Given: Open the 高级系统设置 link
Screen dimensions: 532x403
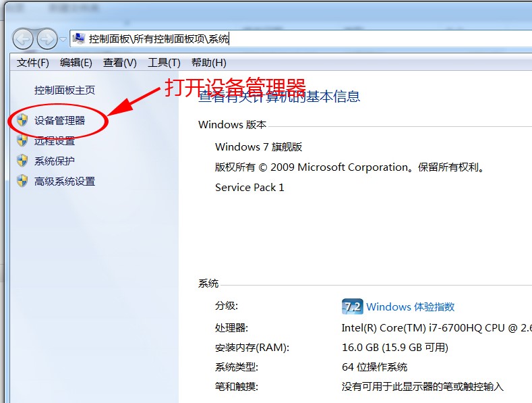Looking at the screenshot, I should click(x=65, y=181).
